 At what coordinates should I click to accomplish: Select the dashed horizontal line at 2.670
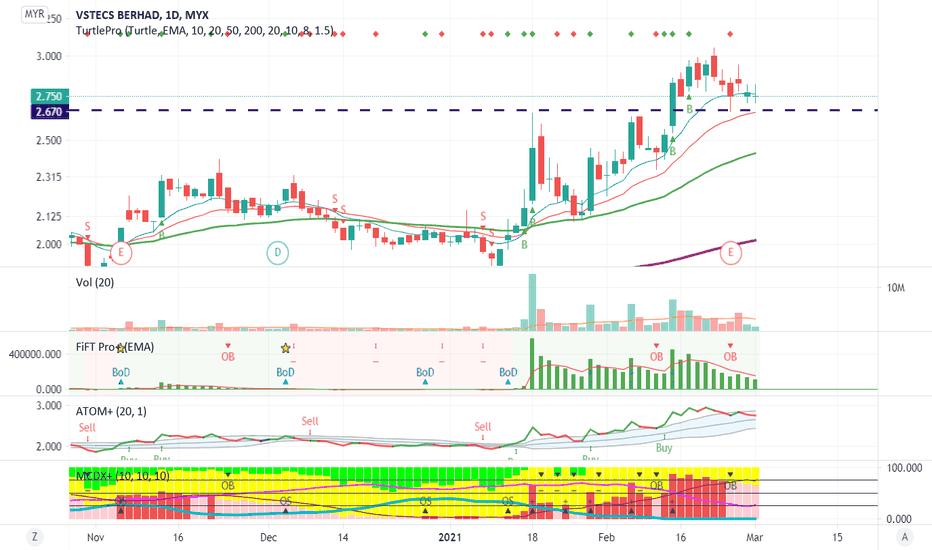[x=473, y=110]
